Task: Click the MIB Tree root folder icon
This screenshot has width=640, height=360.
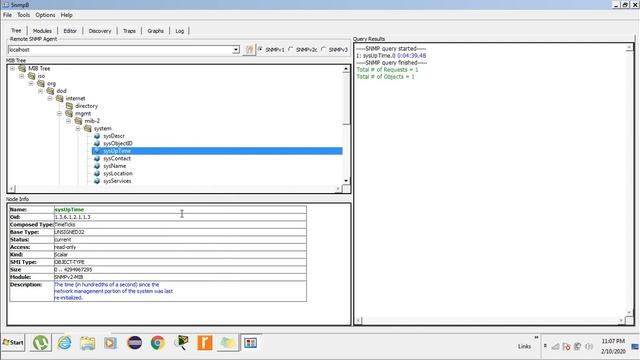Action: coord(22,69)
